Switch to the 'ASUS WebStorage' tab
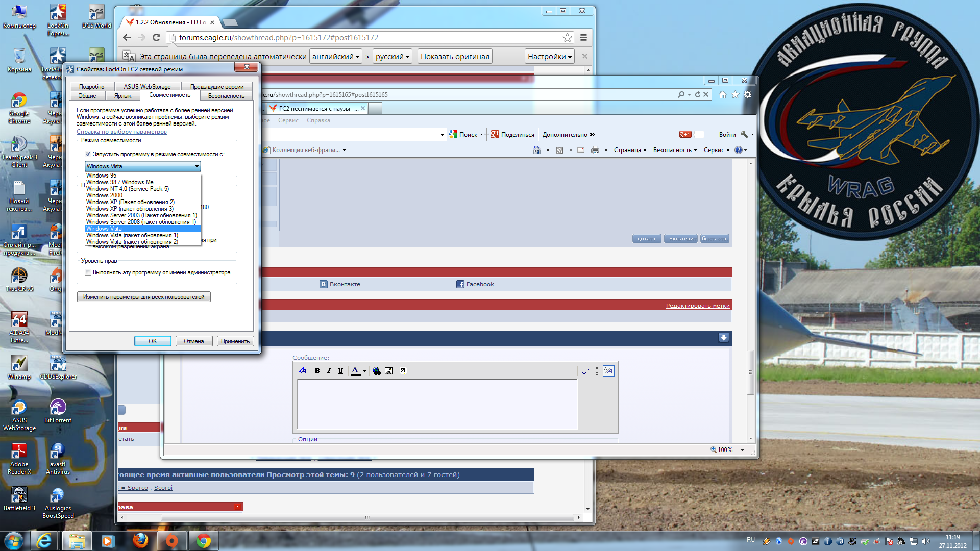980x551 pixels. (x=148, y=87)
